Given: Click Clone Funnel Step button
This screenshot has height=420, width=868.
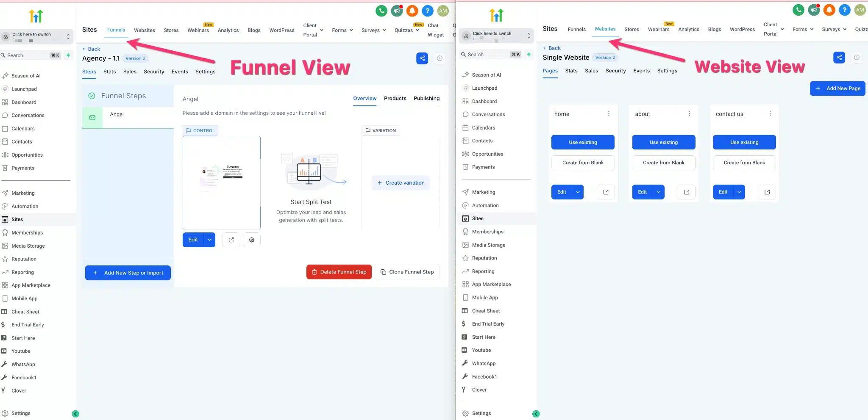Looking at the screenshot, I should (407, 272).
